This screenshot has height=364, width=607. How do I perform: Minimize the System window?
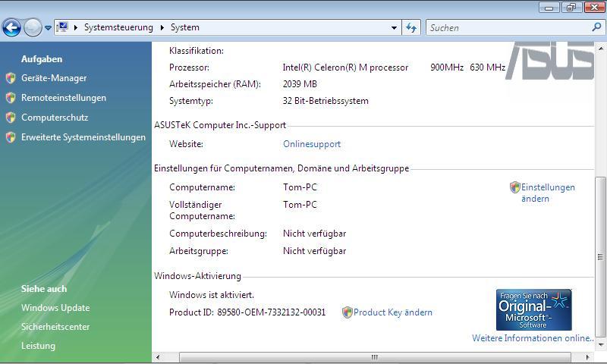point(549,8)
